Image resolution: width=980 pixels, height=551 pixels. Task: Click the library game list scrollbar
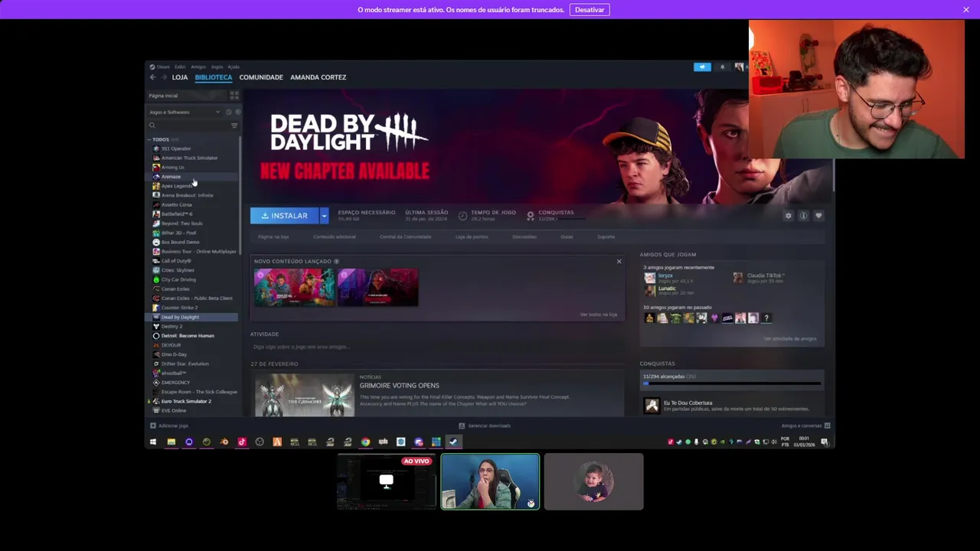coord(240,195)
